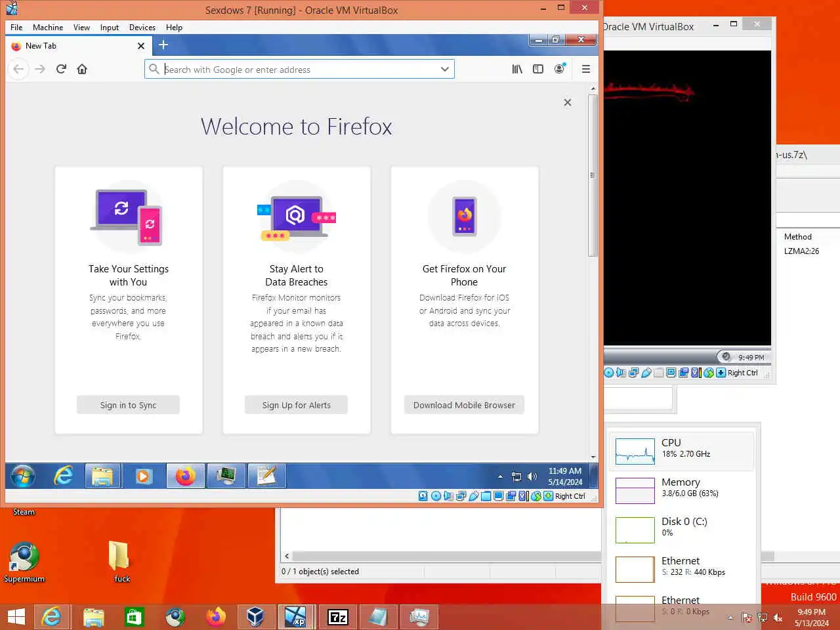Open Internet Explorer on host taskbar
Screen dimensions: 840x630
point(51,617)
